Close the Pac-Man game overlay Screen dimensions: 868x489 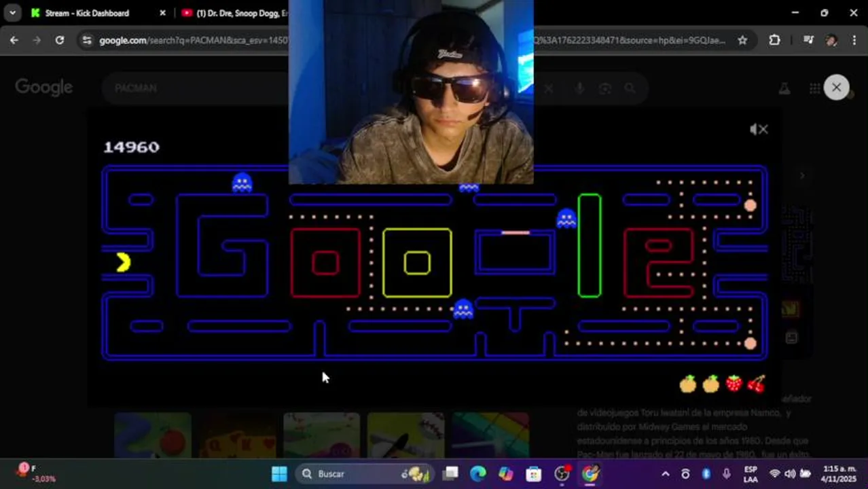[x=836, y=88]
